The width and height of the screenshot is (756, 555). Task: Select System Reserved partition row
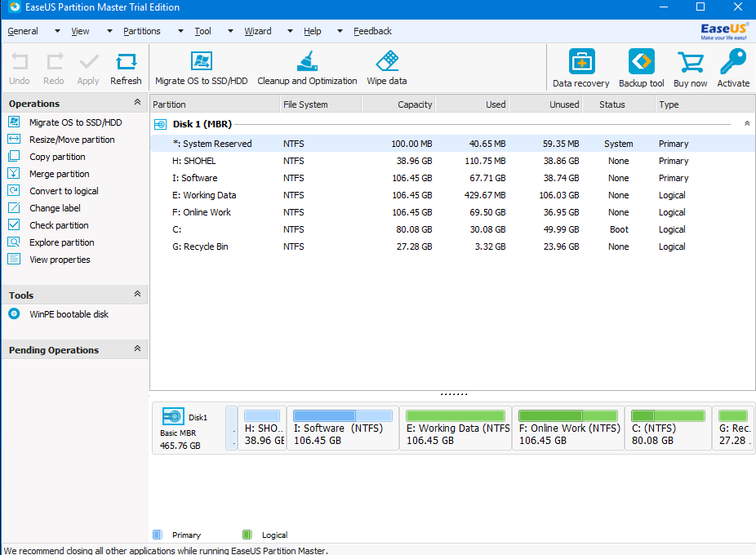[452, 144]
